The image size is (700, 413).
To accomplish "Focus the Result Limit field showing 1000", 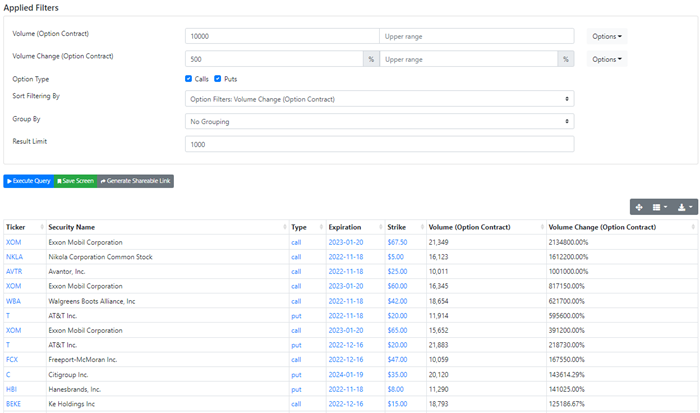I will pyautogui.click(x=379, y=144).
